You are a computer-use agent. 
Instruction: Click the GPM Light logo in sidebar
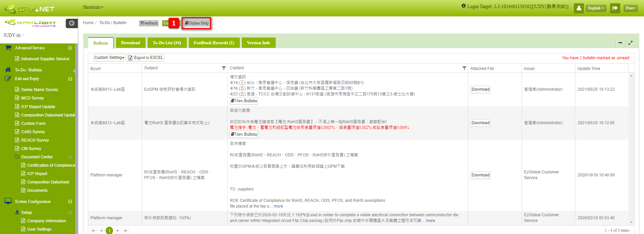(30, 23)
